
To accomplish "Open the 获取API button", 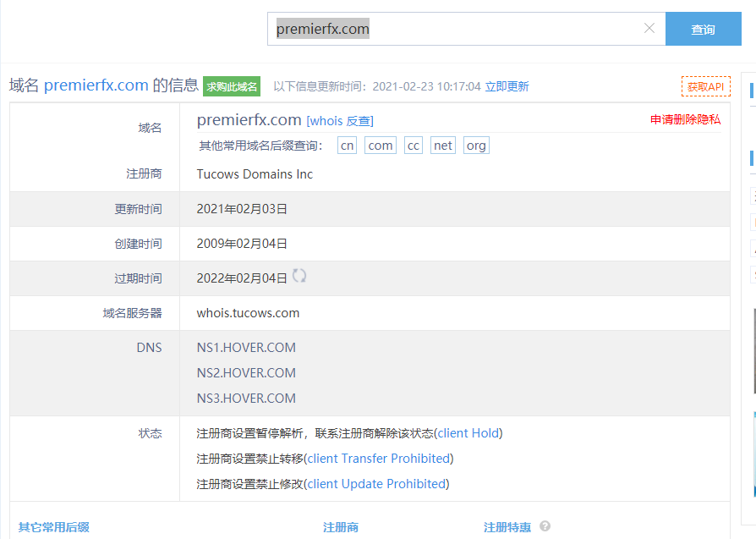I will pyautogui.click(x=704, y=86).
